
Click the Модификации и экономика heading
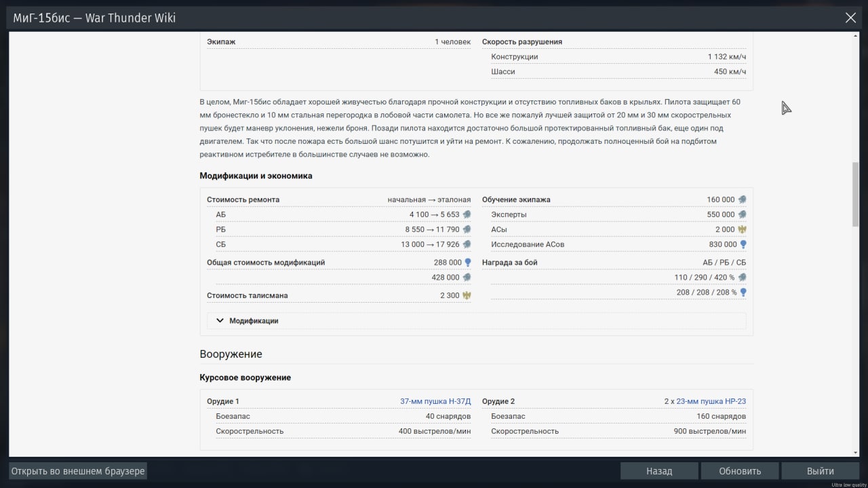point(256,176)
